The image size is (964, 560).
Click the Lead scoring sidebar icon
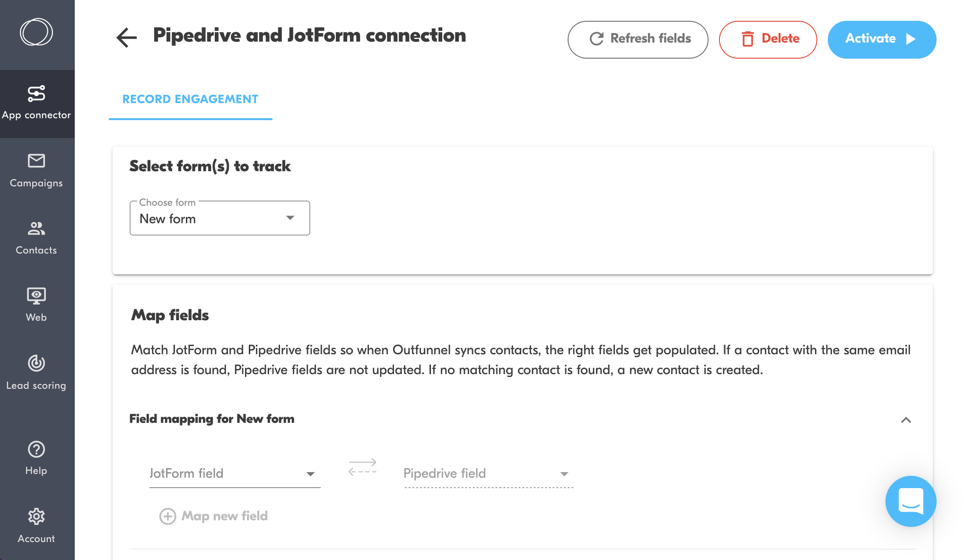coord(35,363)
